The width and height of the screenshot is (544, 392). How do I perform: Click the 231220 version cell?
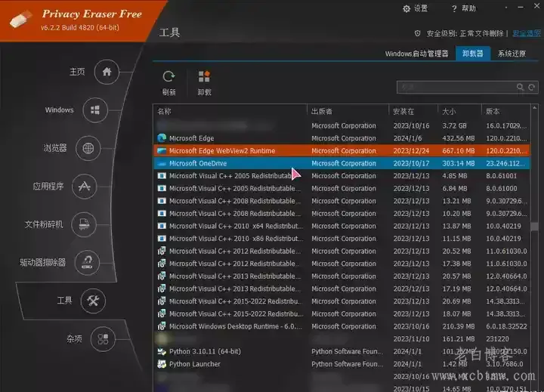(497, 339)
